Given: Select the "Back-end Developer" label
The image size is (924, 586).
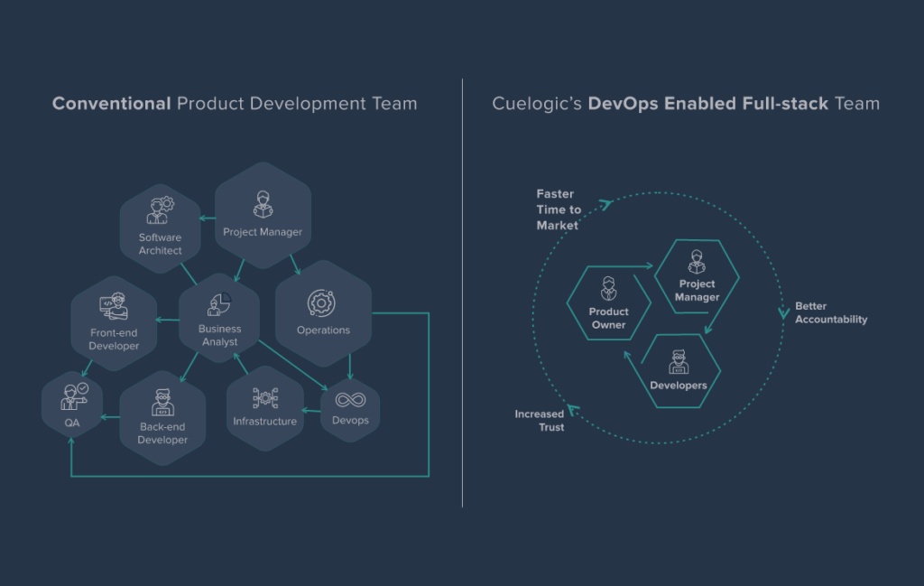Looking at the screenshot, I should pyautogui.click(x=162, y=433).
